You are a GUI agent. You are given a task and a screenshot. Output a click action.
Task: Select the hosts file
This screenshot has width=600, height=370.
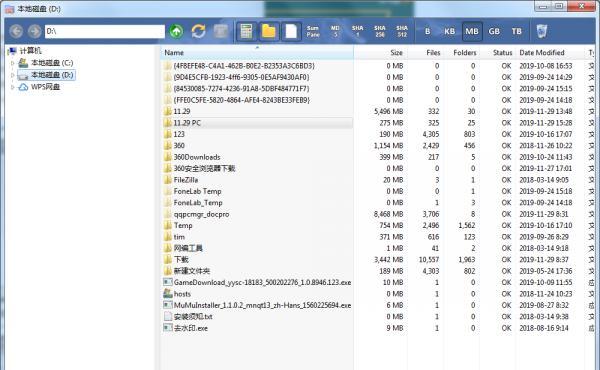pos(182,294)
